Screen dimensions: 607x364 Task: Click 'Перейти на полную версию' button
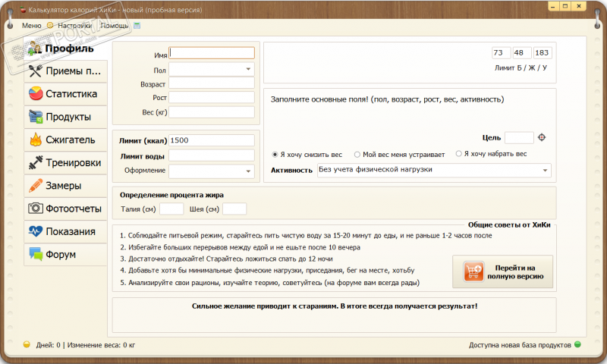click(503, 272)
